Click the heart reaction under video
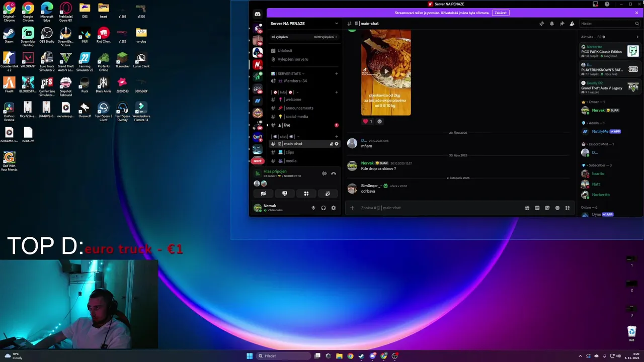Viewport: 644px width, 362px height. [368, 121]
